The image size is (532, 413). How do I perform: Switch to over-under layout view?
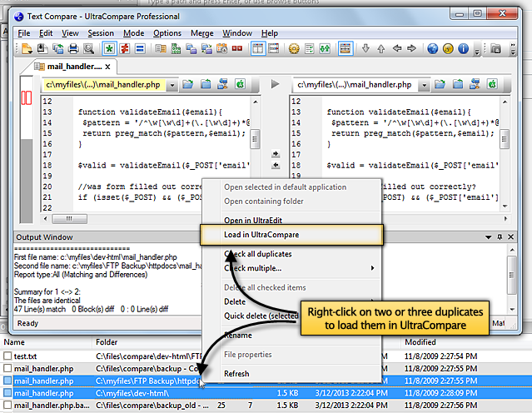click(273, 48)
